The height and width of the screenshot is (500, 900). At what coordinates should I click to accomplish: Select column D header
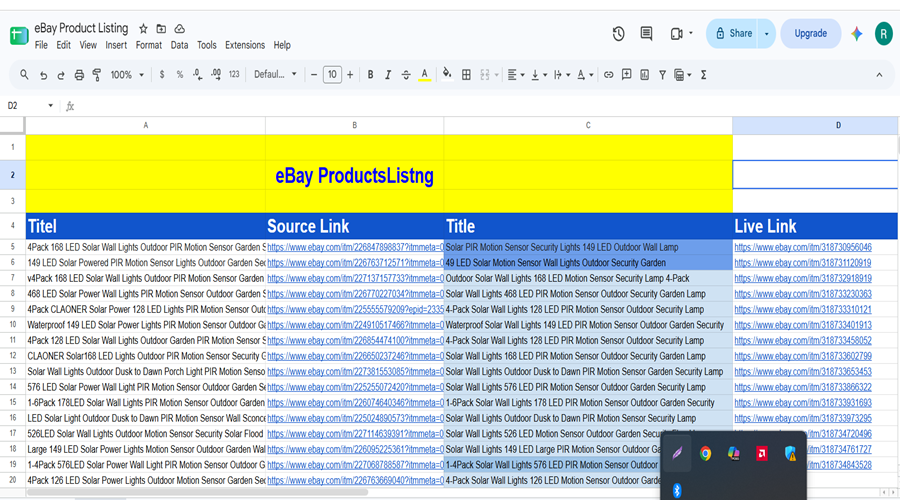pos(815,125)
